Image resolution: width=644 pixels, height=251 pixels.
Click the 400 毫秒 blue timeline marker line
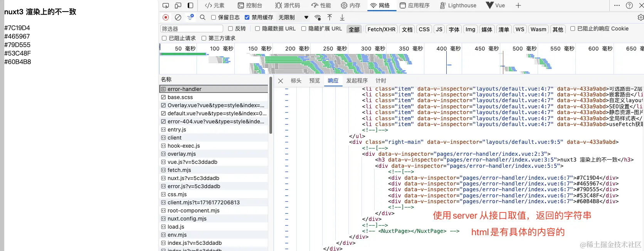coord(447,62)
